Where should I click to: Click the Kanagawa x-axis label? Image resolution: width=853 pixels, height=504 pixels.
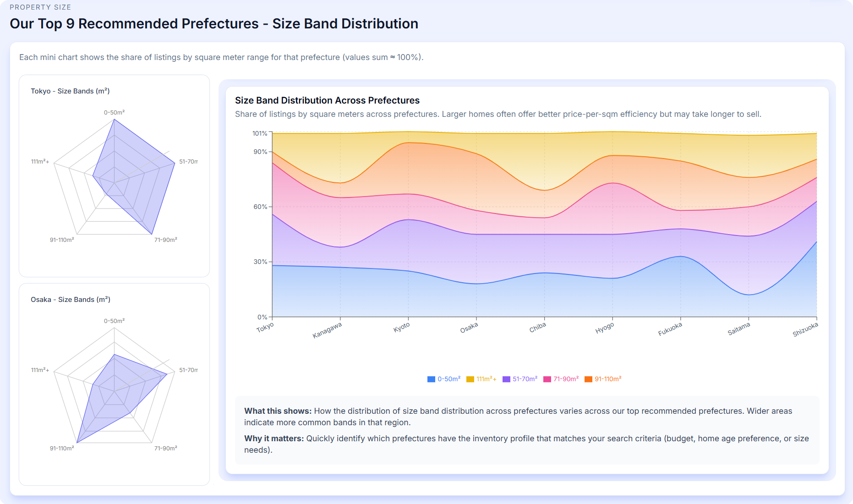pos(327,330)
